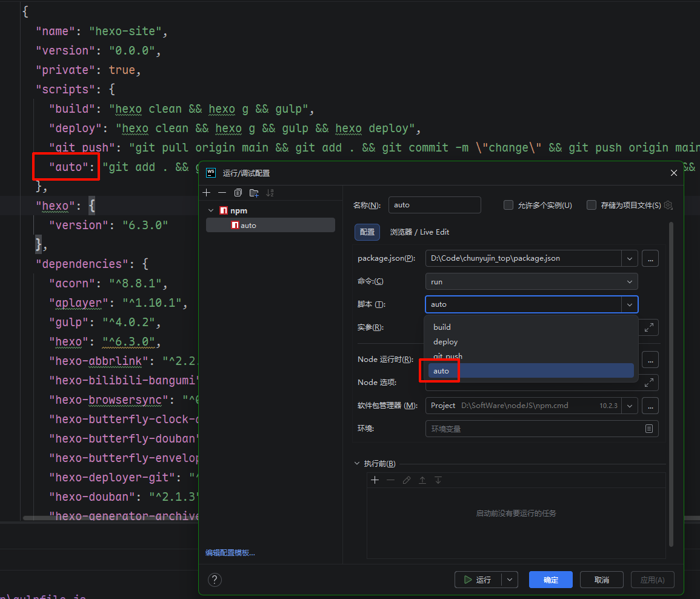Click the sort configurations alphabetically icon
This screenshot has height=599, width=700.
pos(270,193)
